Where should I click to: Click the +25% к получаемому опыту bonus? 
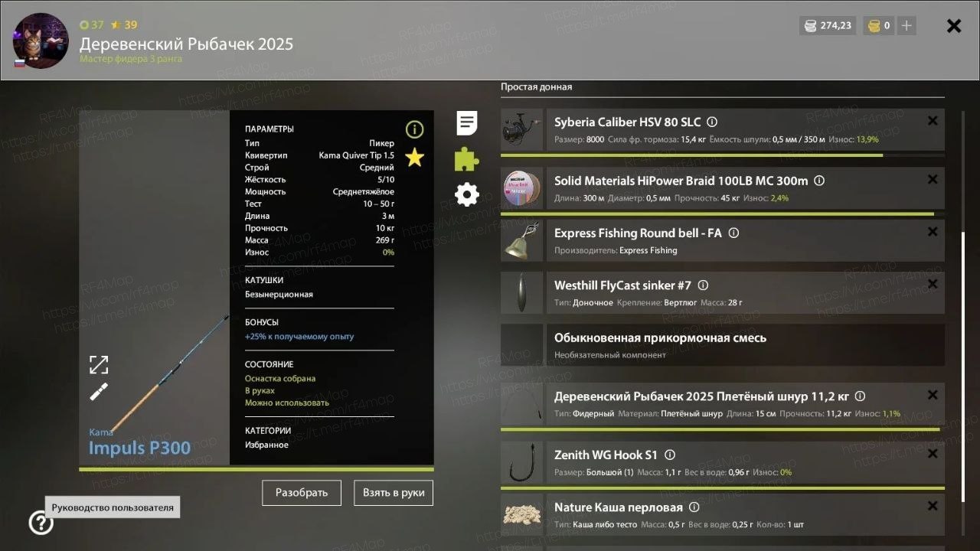tap(299, 337)
